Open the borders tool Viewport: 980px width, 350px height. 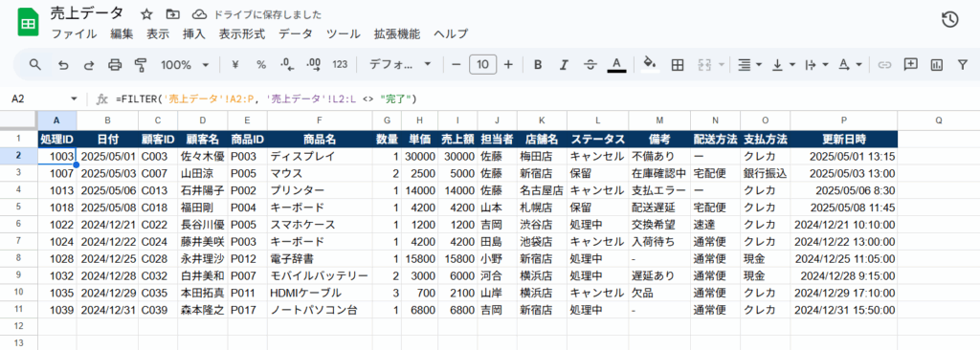click(x=677, y=64)
